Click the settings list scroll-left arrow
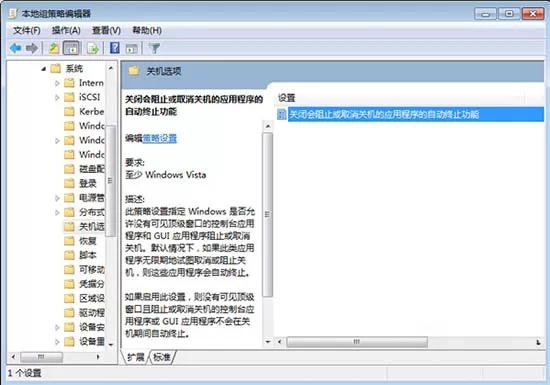Image resolution: width=550 pixels, height=385 pixels. coord(280,342)
